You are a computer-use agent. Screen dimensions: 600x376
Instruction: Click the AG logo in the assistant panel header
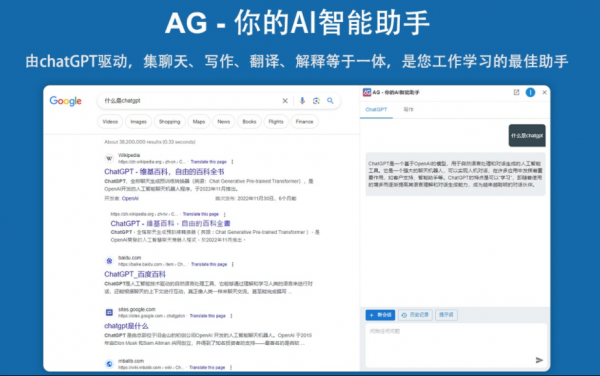[367, 92]
